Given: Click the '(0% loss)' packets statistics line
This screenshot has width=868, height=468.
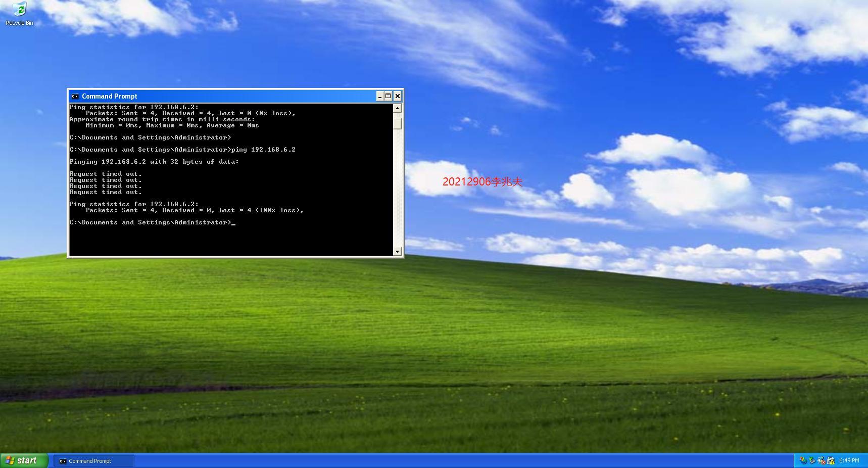Looking at the screenshot, I should pos(190,113).
